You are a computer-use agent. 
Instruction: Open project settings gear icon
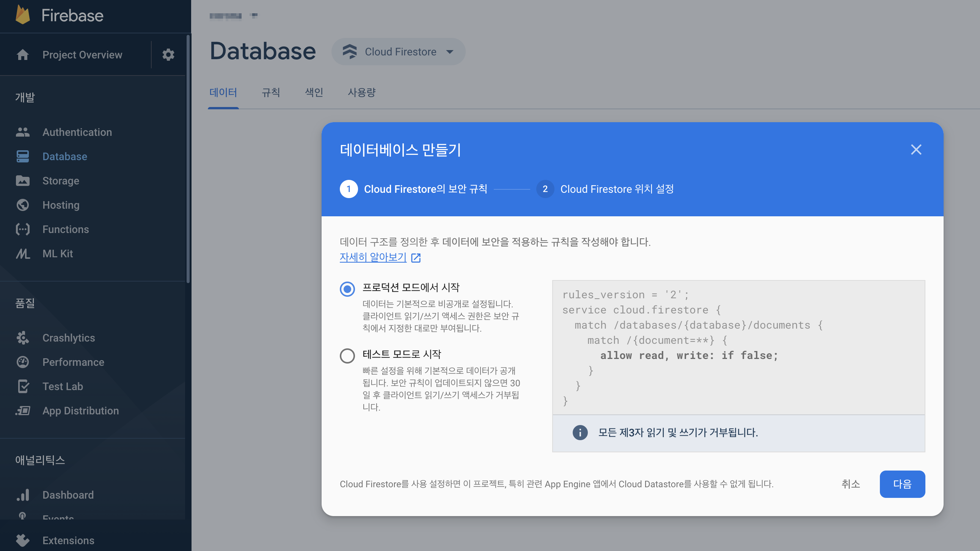(x=168, y=55)
